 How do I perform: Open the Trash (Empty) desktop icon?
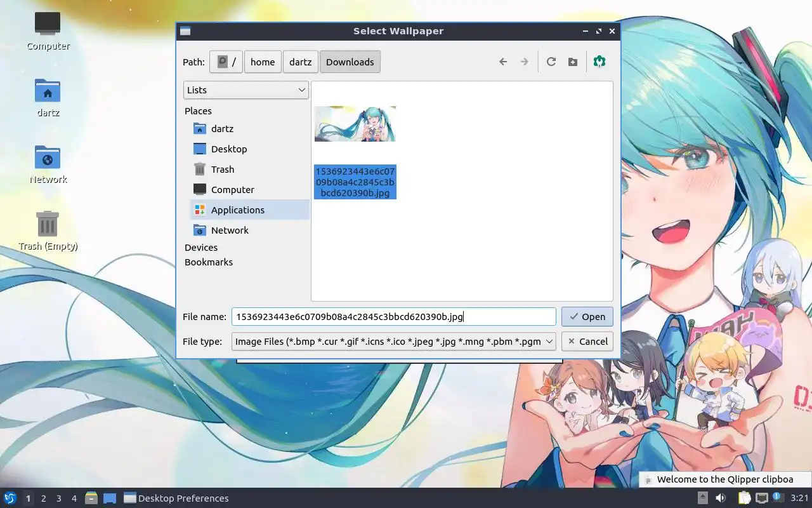click(x=48, y=231)
